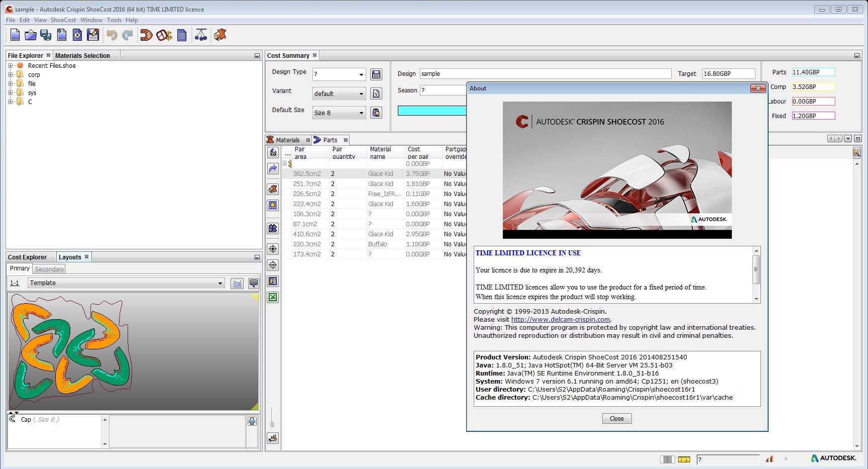
Task: Expand the file folder node
Action: (10, 84)
